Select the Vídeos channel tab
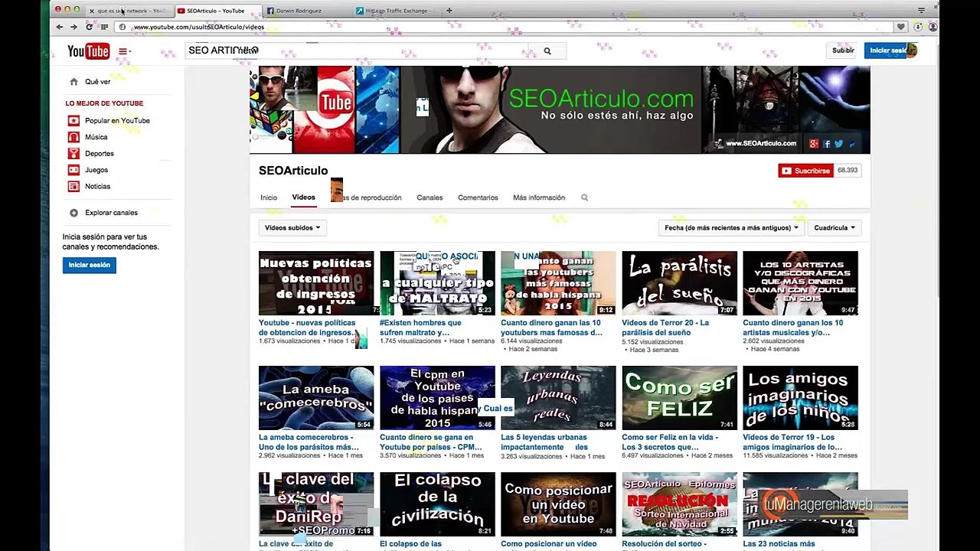This screenshot has width=980, height=551. click(303, 197)
